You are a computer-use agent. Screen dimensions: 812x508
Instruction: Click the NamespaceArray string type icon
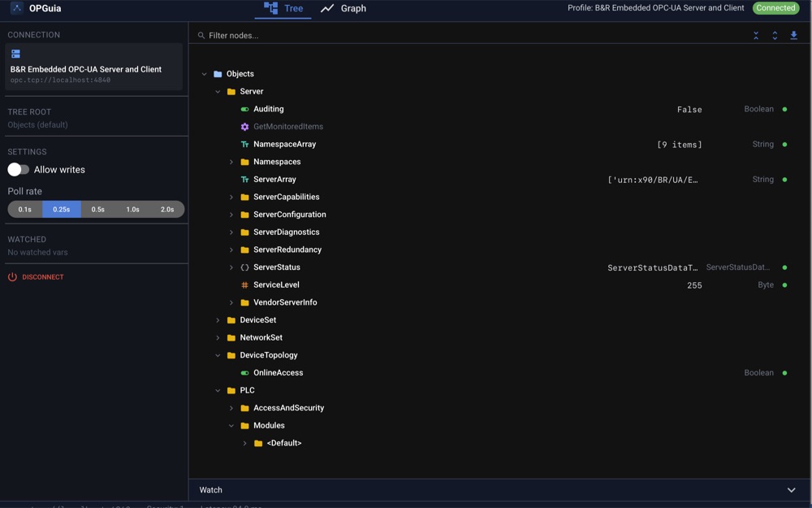tap(245, 144)
